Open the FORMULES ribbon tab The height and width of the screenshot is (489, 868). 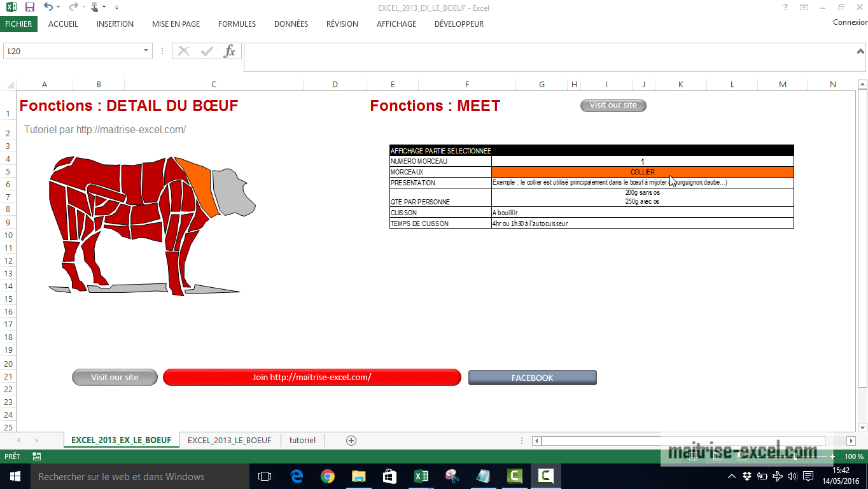coord(237,24)
